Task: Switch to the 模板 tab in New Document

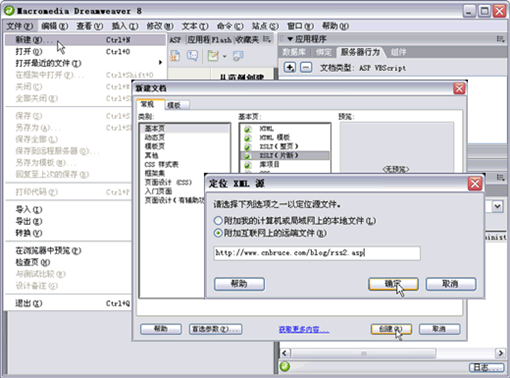Action: pos(177,105)
